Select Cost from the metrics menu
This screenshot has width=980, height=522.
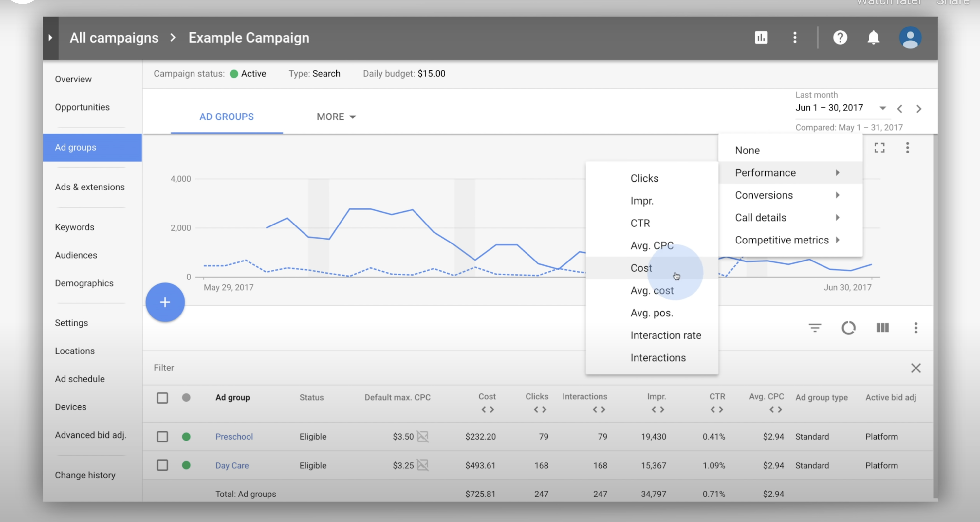[x=641, y=268]
